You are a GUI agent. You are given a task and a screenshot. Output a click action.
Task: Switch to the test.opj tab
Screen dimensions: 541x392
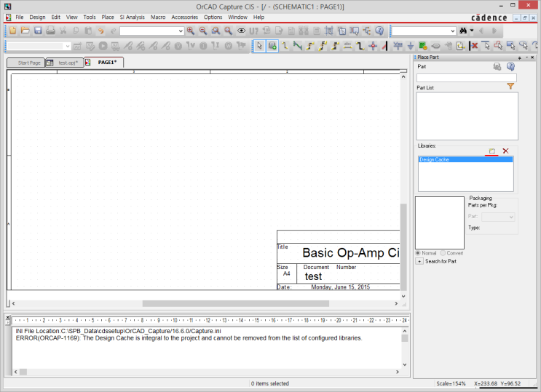click(65, 63)
